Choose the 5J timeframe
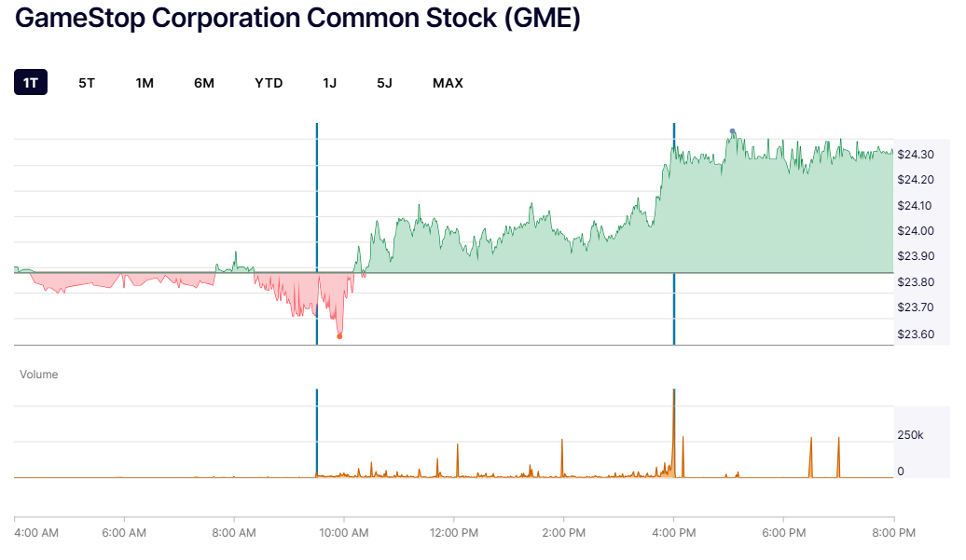The height and width of the screenshot is (560, 966). pyautogui.click(x=384, y=82)
